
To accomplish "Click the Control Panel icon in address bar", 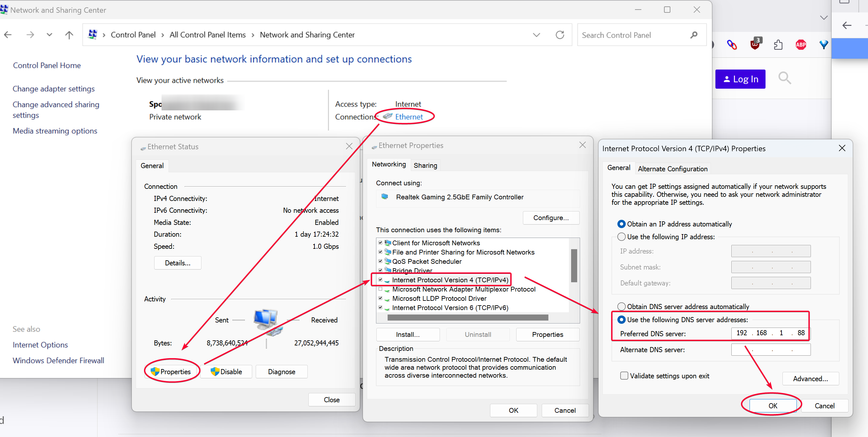I will 93,35.
